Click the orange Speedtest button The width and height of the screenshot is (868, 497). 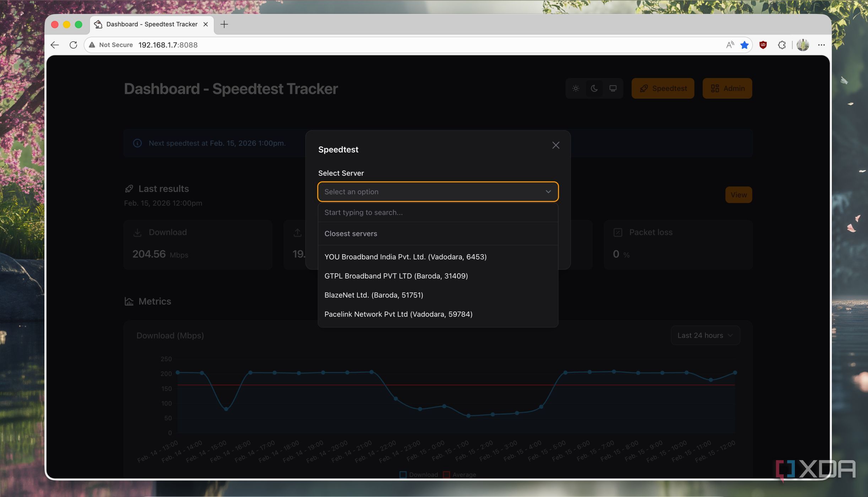[663, 88]
